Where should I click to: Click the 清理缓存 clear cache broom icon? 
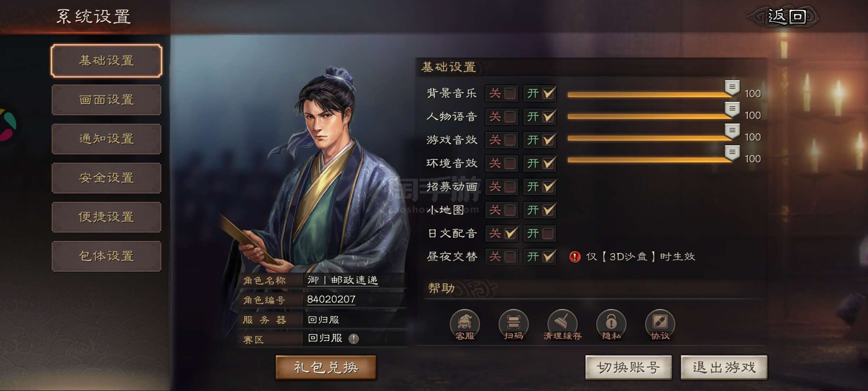(562, 325)
